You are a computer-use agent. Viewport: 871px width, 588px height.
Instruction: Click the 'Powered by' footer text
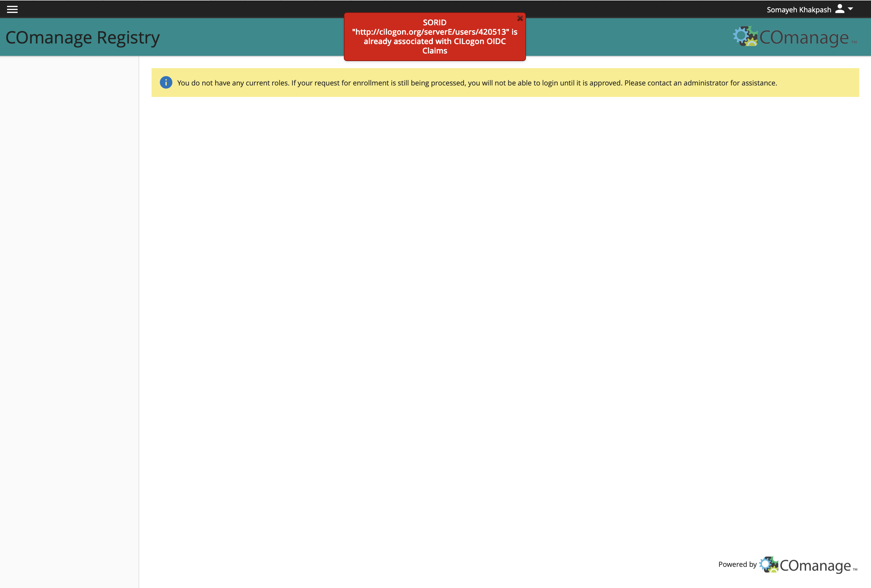737,565
